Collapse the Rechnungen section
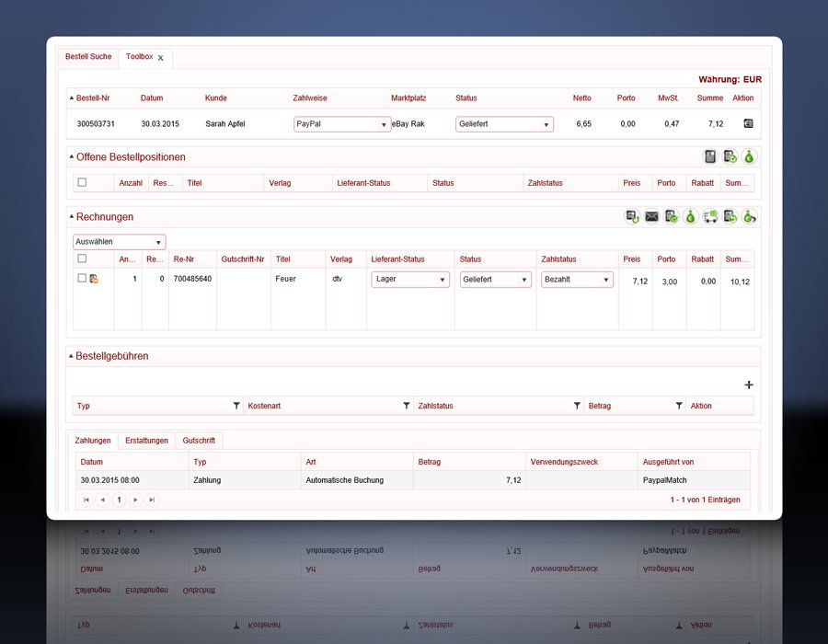This screenshot has height=644, width=828. pos(71,216)
